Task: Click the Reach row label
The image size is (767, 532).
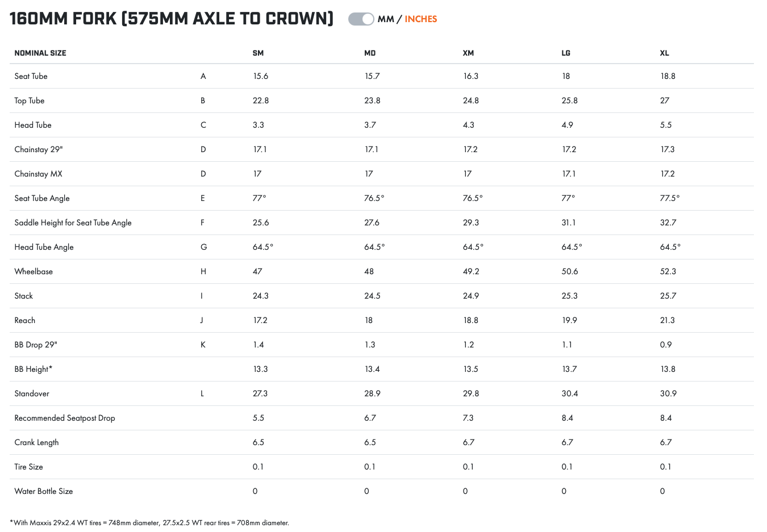Action: [25, 320]
